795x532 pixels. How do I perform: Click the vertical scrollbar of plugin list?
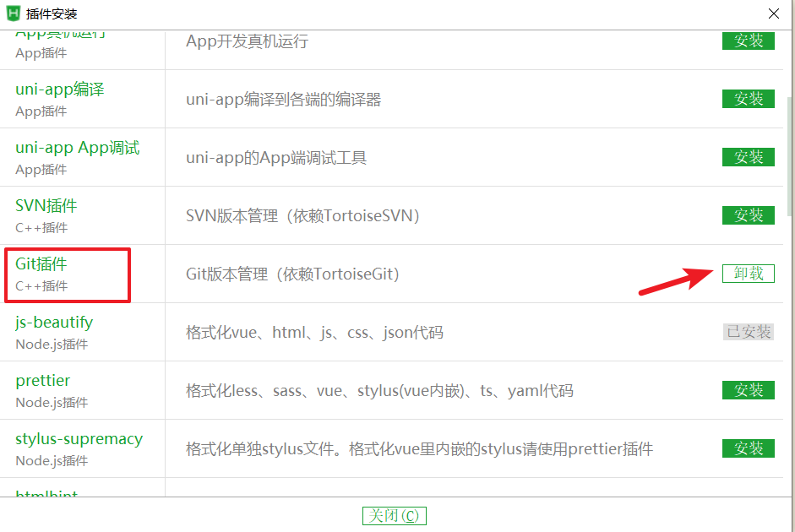click(x=789, y=157)
